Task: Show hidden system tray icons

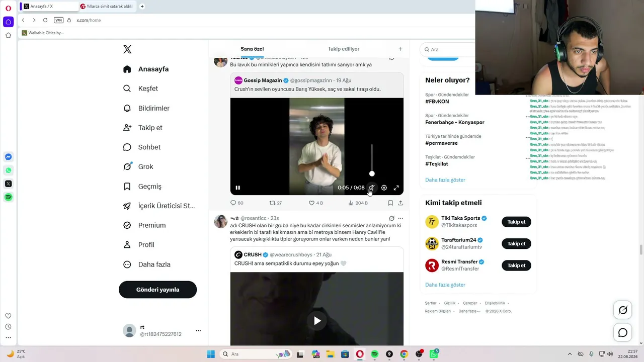Action: (570, 354)
